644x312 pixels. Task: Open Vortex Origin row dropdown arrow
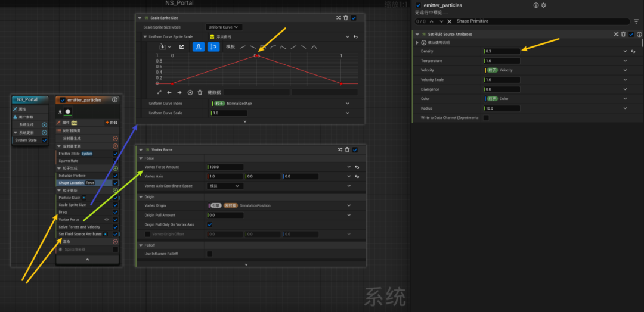point(349,205)
